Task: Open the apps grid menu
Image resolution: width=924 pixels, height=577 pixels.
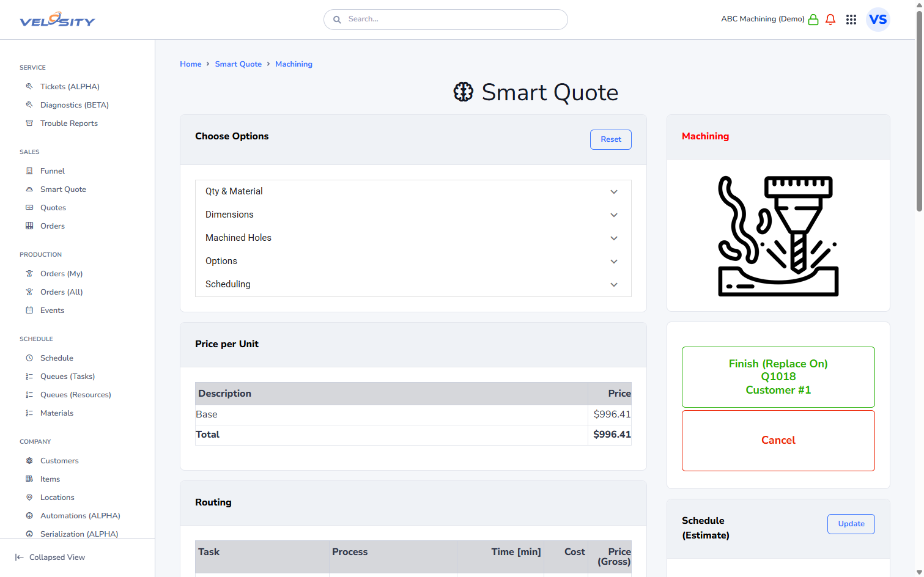Action: [851, 20]
